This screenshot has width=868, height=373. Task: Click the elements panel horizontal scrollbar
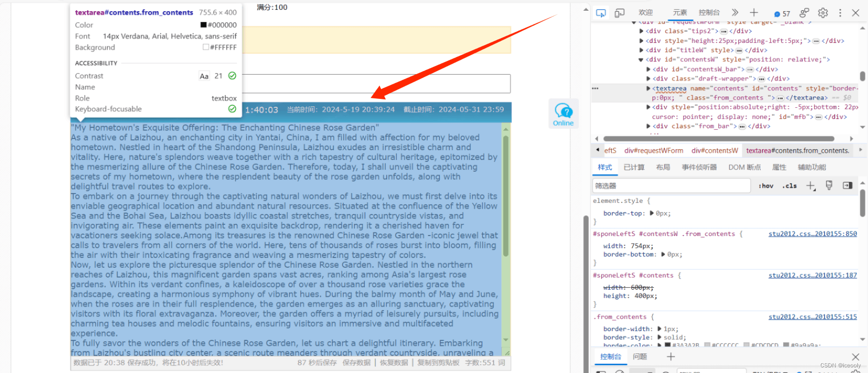(718, 138)
